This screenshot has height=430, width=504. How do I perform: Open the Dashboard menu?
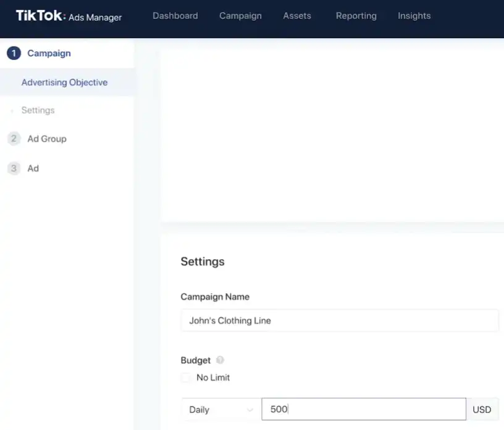point(175,16)
